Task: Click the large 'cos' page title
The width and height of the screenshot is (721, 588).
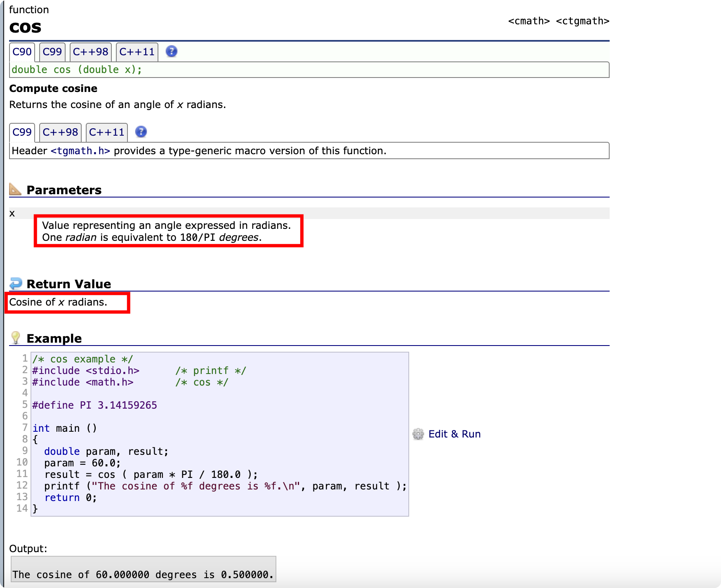Action: pyautogui.click(x=25, y=27)
